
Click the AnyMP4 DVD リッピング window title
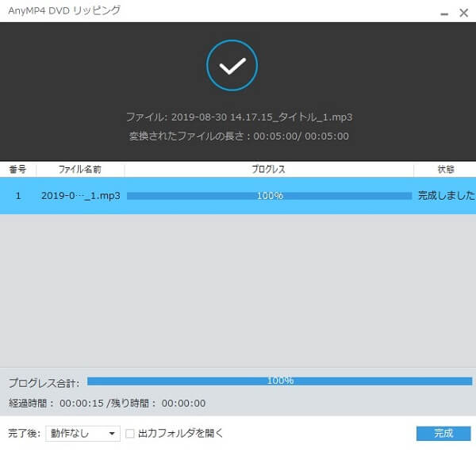64,11
